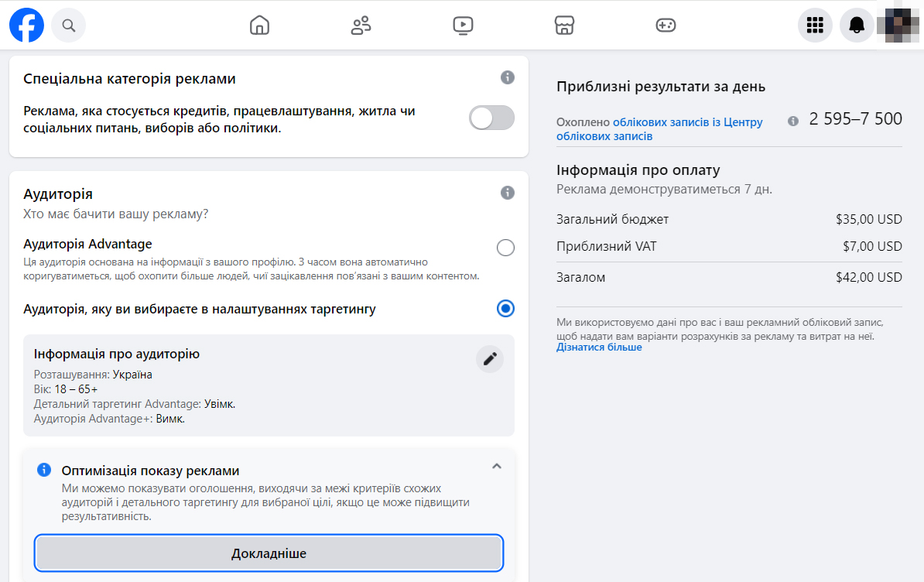The width and height of the screenshot is (924, 582).
Task: Open the Watch video icon
Action: point(462,24)
